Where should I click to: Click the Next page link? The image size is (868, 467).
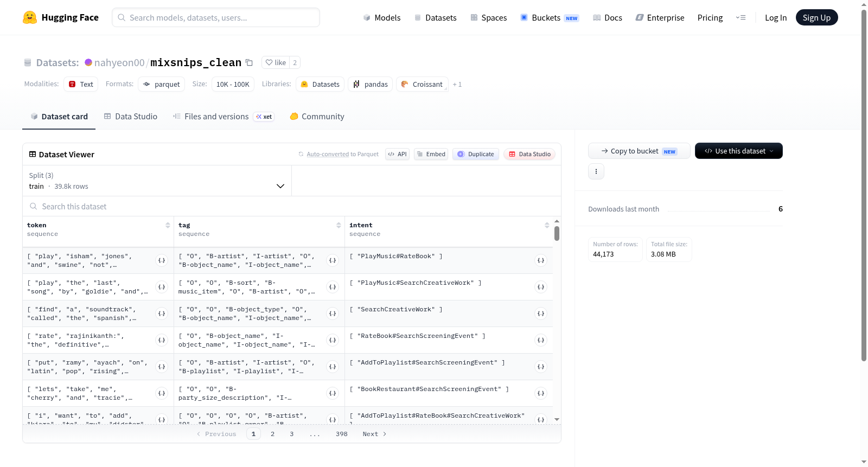pos(374,434)
